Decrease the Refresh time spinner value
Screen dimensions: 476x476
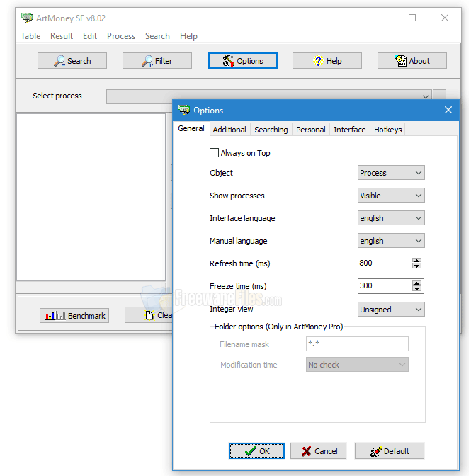coord(416,266)
